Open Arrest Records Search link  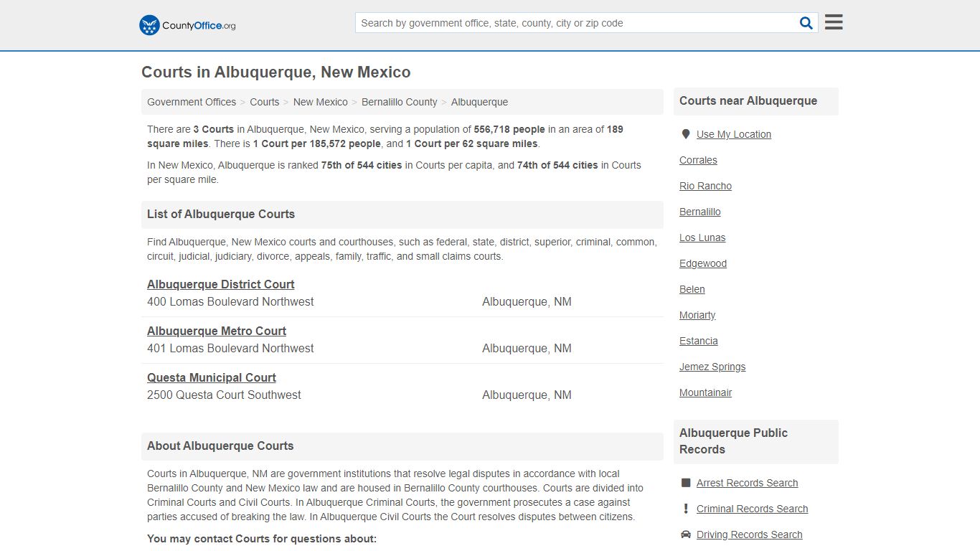click(747, 483)
